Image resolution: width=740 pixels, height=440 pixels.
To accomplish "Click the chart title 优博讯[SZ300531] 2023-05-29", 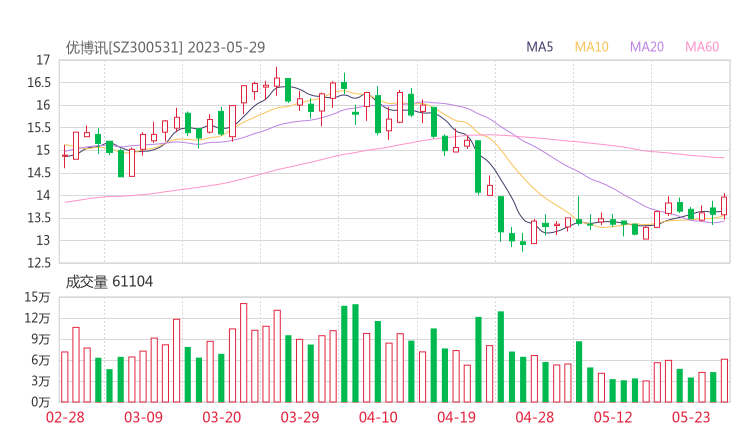I will 165,47.
